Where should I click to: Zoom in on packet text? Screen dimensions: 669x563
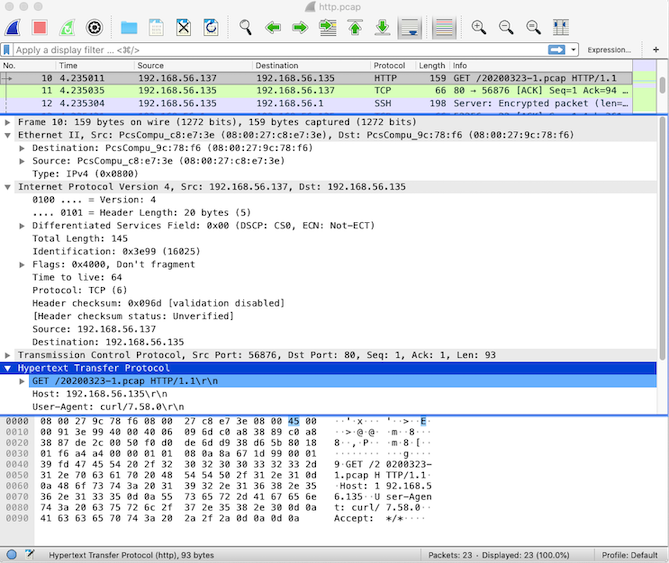pyautogui.click(x=478, y=28)
